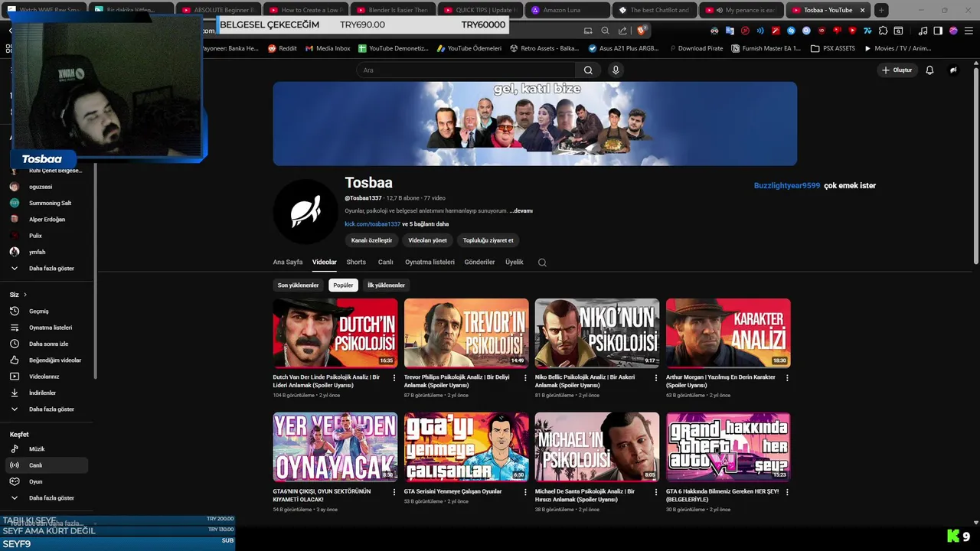This screenshot has width=980, height=551.
Task: Switch to the My penance is browser tab
Action: pos(740,10)
